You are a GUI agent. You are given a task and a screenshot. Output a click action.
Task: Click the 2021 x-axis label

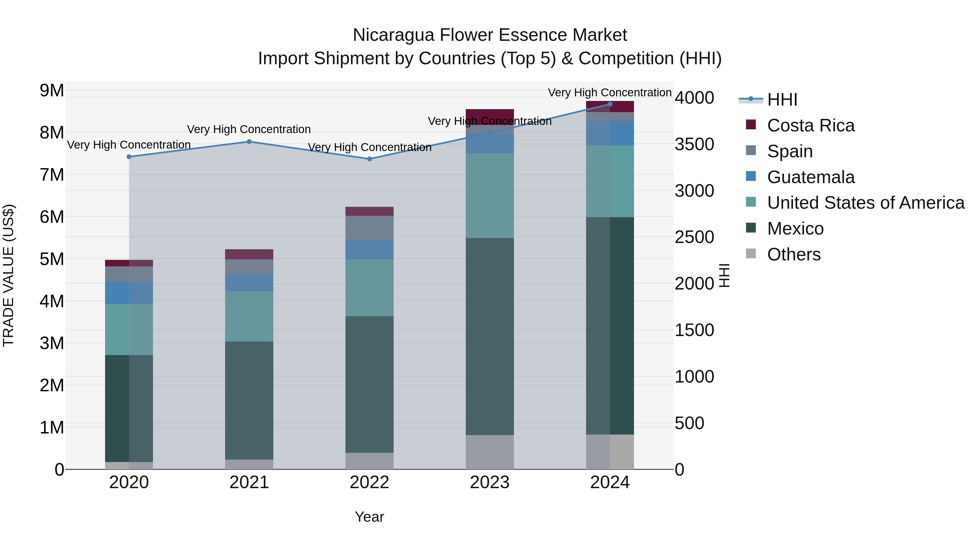click(249, 482)
